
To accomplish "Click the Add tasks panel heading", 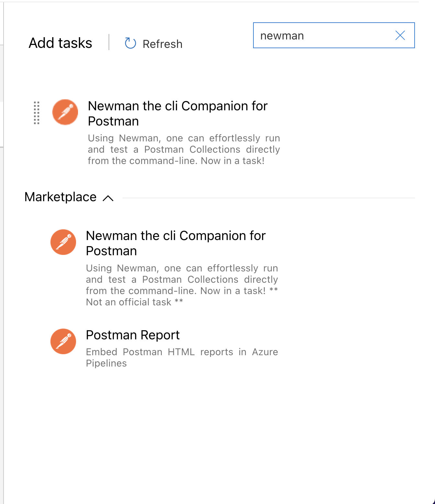I will (x=61, y=43).
